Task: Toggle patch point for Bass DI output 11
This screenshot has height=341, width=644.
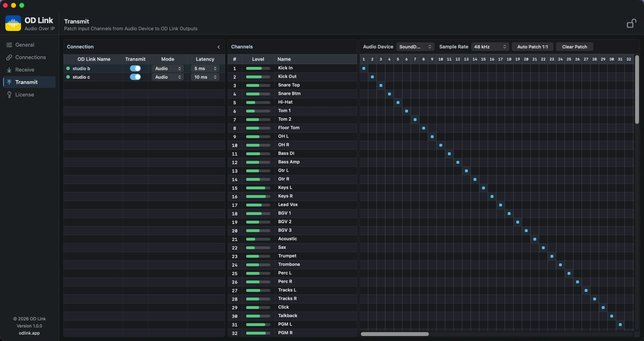Action: click(x=449, y=154)
